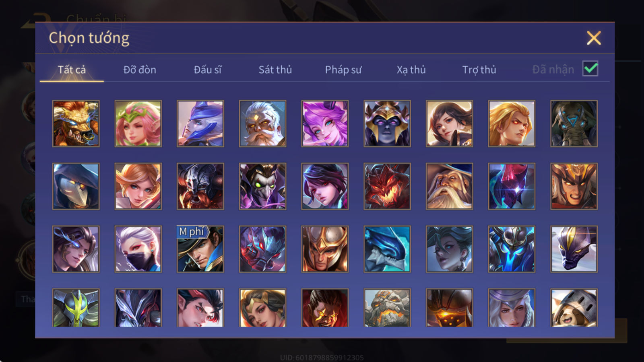This screenshot has width=644, height=362.
Task: Choose the red lava demon hero
Action: tap(387, 186)
